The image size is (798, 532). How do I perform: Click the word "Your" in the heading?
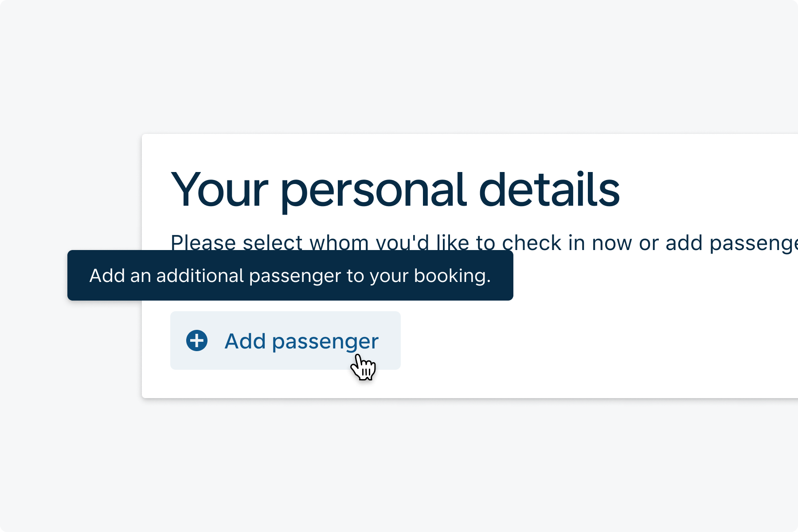[219, 190]
